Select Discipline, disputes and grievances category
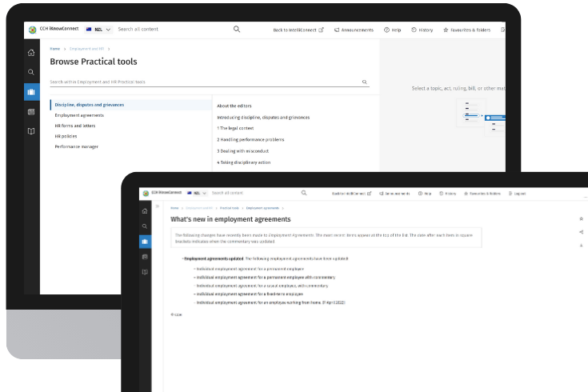The height and width of the screenshot is (392, 588). point(90,105)
